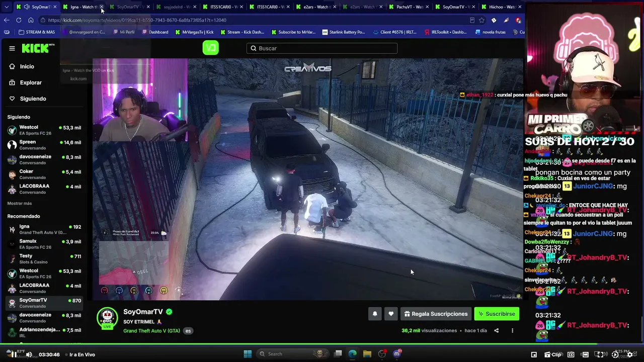
Task: Click Spreen's avatar icon in the sidebar
Action: click(12, 145)
